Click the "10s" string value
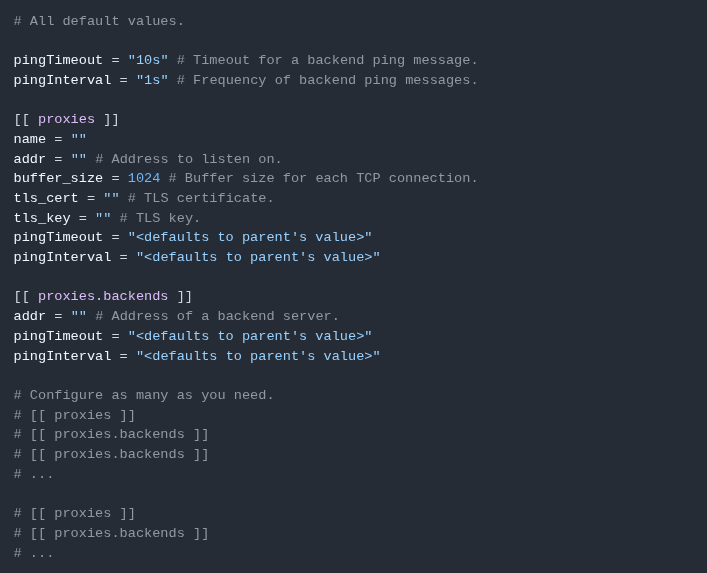The image size is (707, 573). pos(148,60)
